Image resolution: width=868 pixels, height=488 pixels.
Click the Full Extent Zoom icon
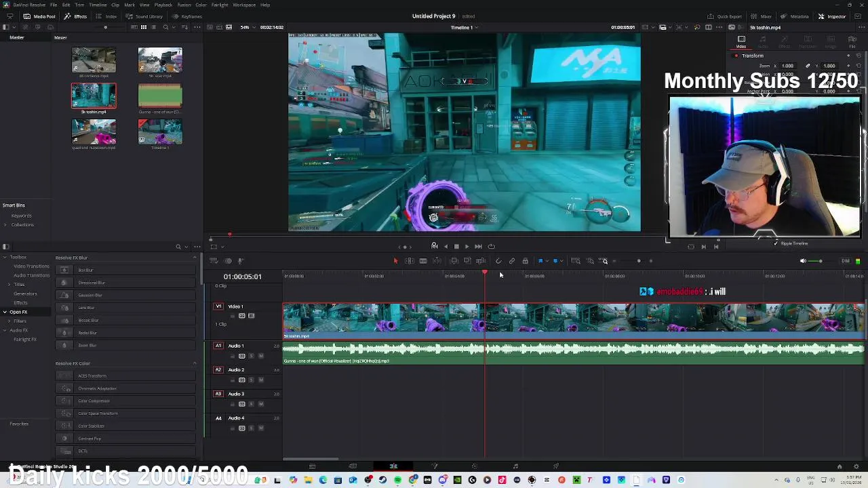(576, 261)
